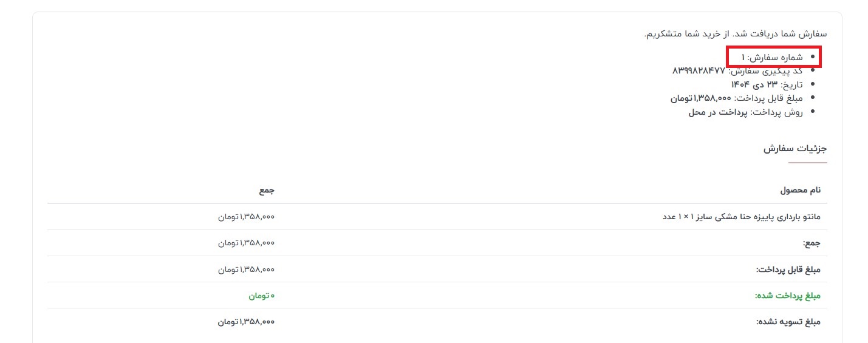
Task: Click the subtotal row amount value
Action: coord(247,243)
